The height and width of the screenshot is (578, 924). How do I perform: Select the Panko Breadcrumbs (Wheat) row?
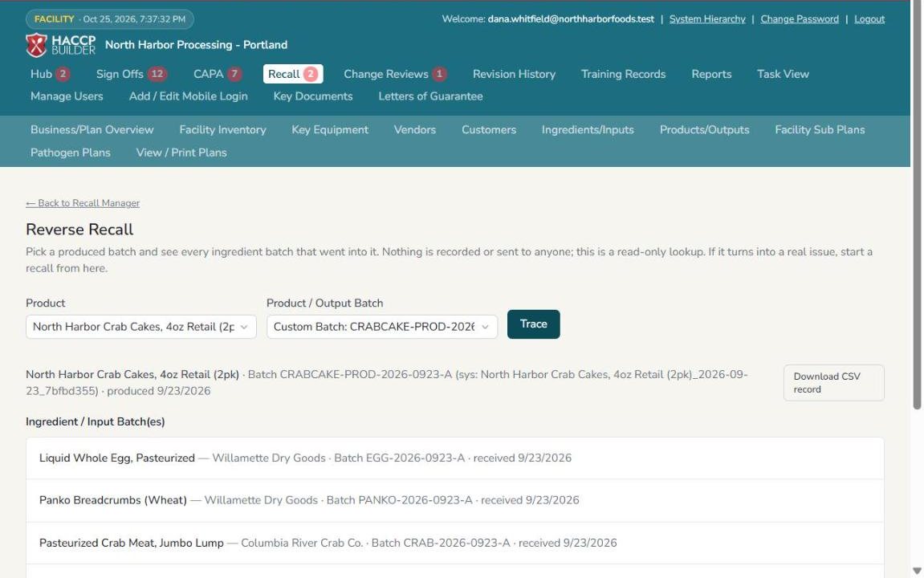(x=455, y=500)
